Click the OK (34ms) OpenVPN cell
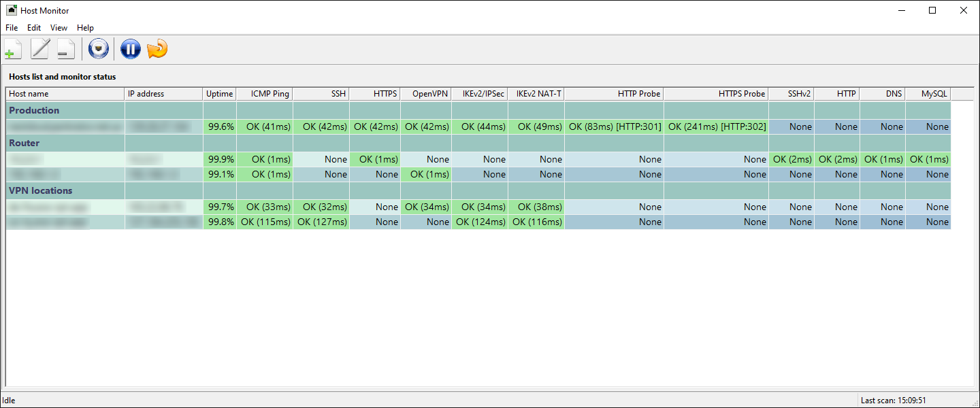Viewport: 980px width, 408px height. (426, 207)
